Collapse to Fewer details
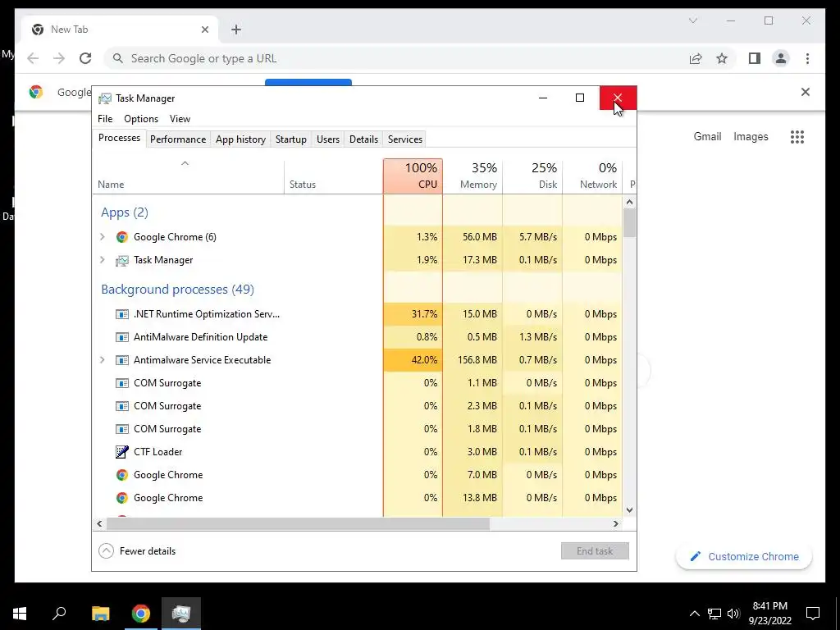This screenshot has width=840, height=630. pyautogui.click(x=137, y=551)
